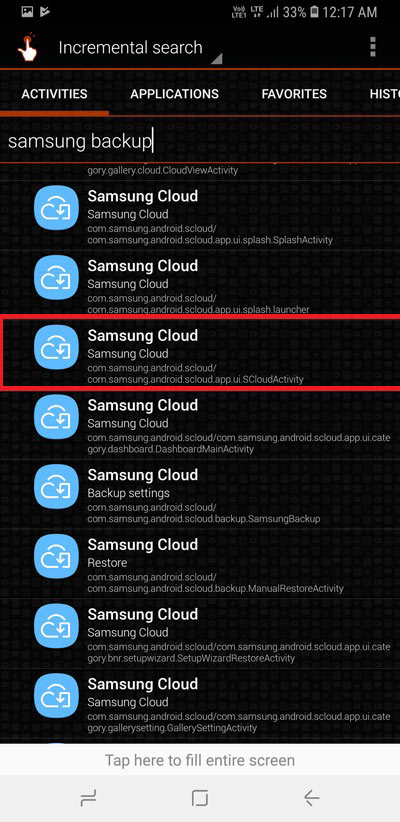Tap the Android recent apps button
This screenshot has width=400, height=822.
pyautogui.click(x=88, y=798)
